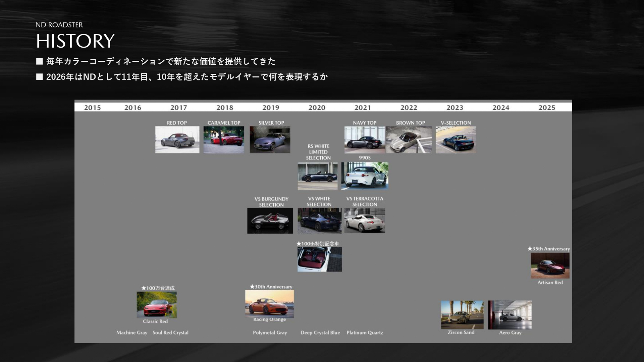Click the Polymetal Gray color label

[270, 333]
